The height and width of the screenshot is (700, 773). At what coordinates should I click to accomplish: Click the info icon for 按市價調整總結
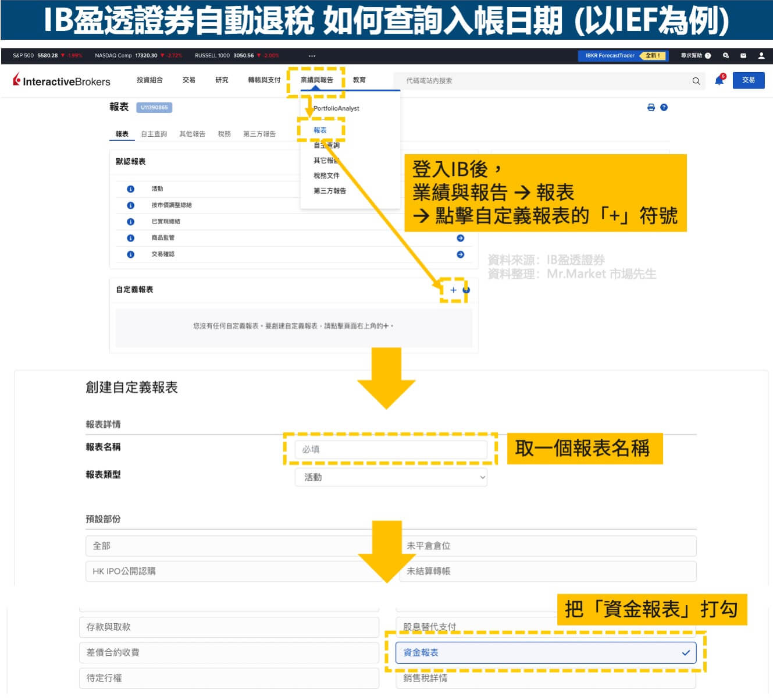130,205
